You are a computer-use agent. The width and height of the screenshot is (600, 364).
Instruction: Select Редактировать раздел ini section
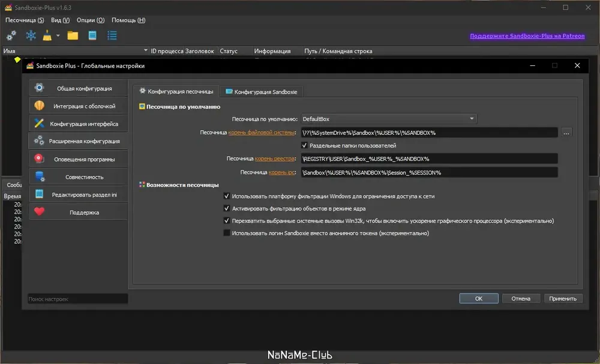coord(78,195)
